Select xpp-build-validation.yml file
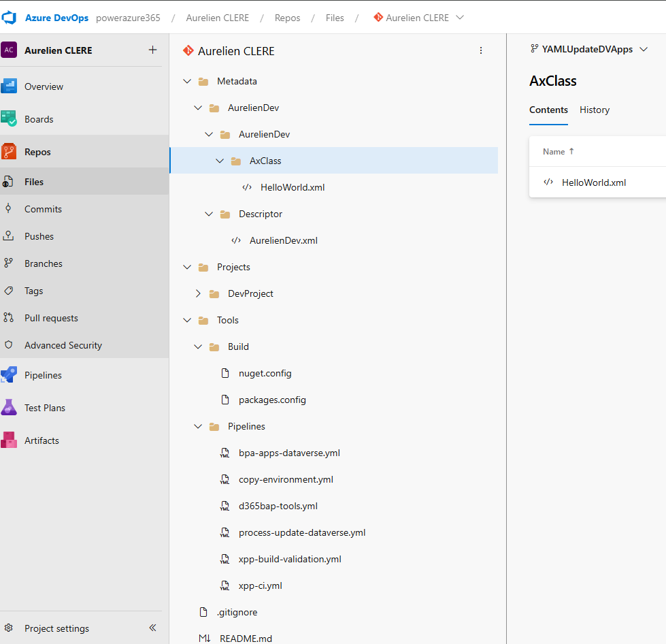The height and width of the screenshot is (644, 666). [x=290, y=560]
